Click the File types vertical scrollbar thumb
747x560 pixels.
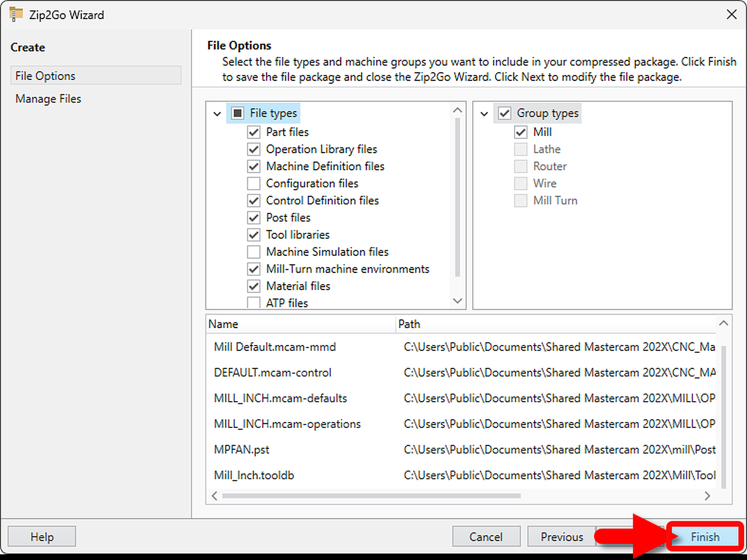coord(457,197)
